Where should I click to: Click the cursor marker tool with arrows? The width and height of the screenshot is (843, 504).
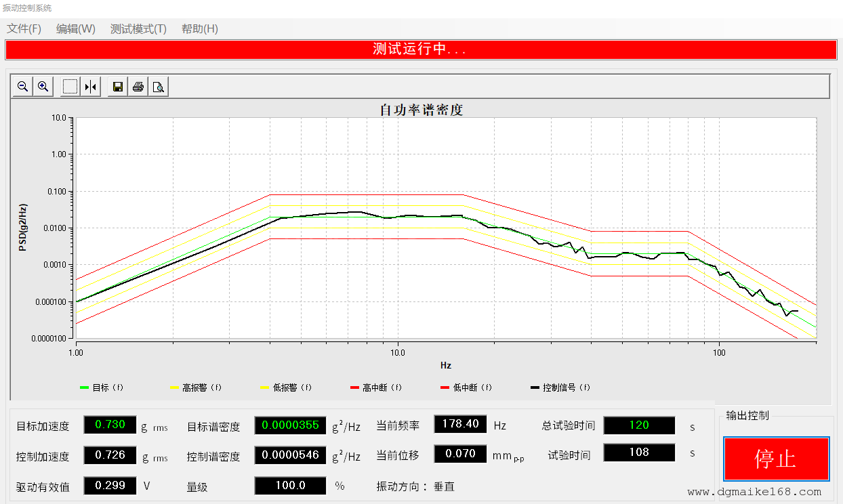pyautogui.click(x=91, y=87)
